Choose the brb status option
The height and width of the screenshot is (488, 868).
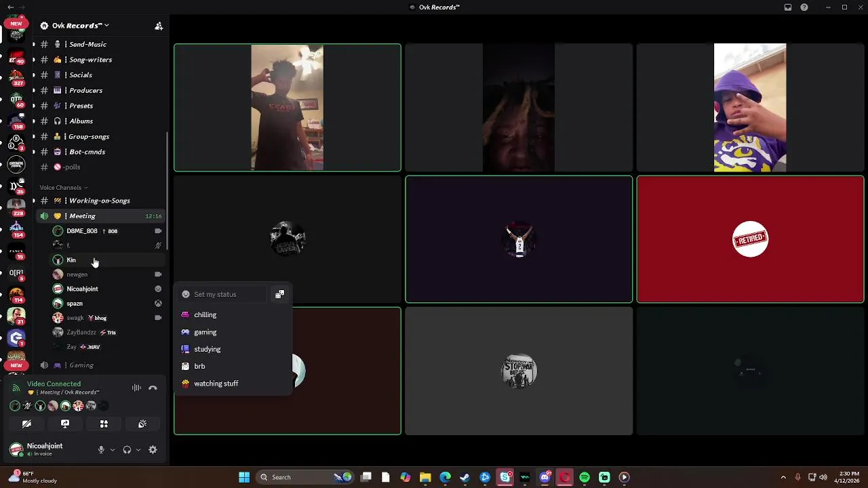tap(233, 366)
